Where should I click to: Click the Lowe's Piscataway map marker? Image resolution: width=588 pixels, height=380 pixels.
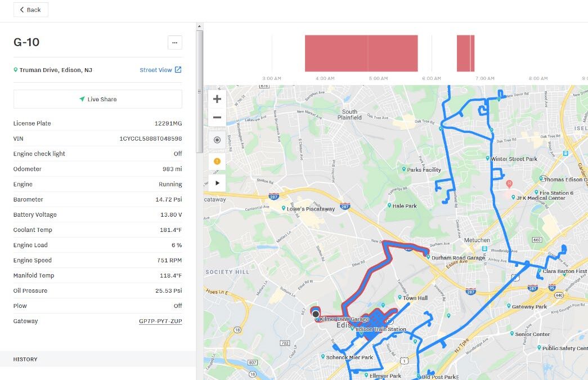click(x=284, y=208)
